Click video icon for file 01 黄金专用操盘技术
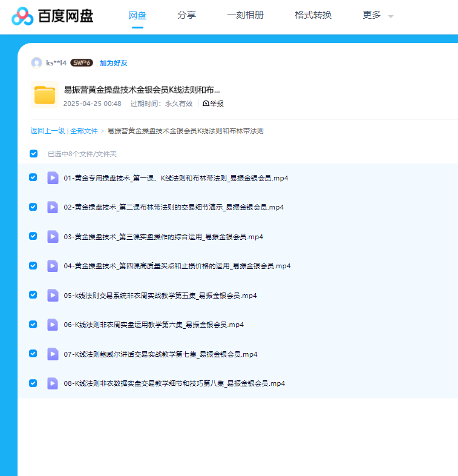Screen dimensions: 458x476 tap(53, 177)
